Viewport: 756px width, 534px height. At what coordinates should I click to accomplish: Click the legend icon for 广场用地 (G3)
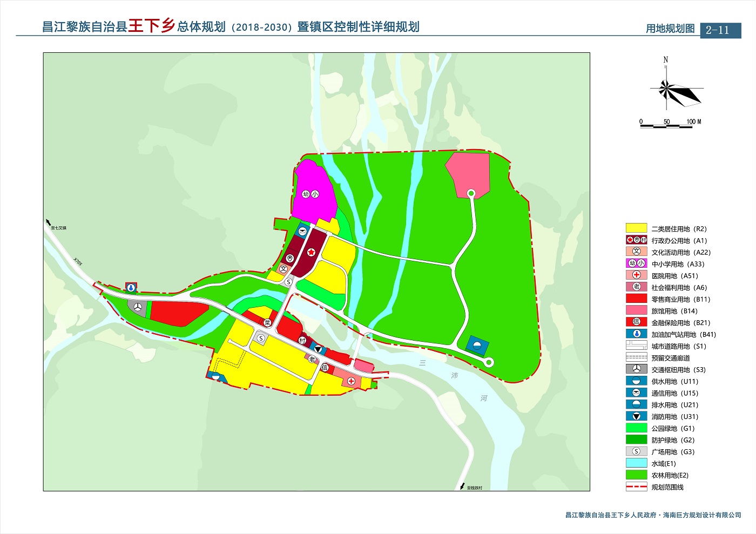point(636,451)
